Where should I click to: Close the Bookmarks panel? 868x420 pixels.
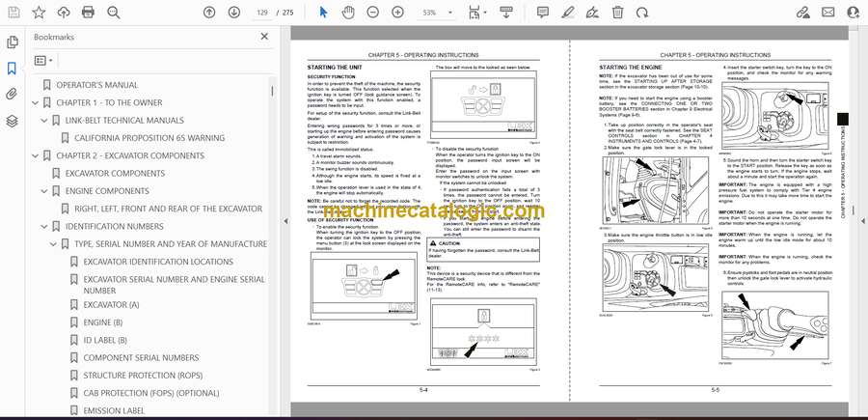click(x=264, y=37)
